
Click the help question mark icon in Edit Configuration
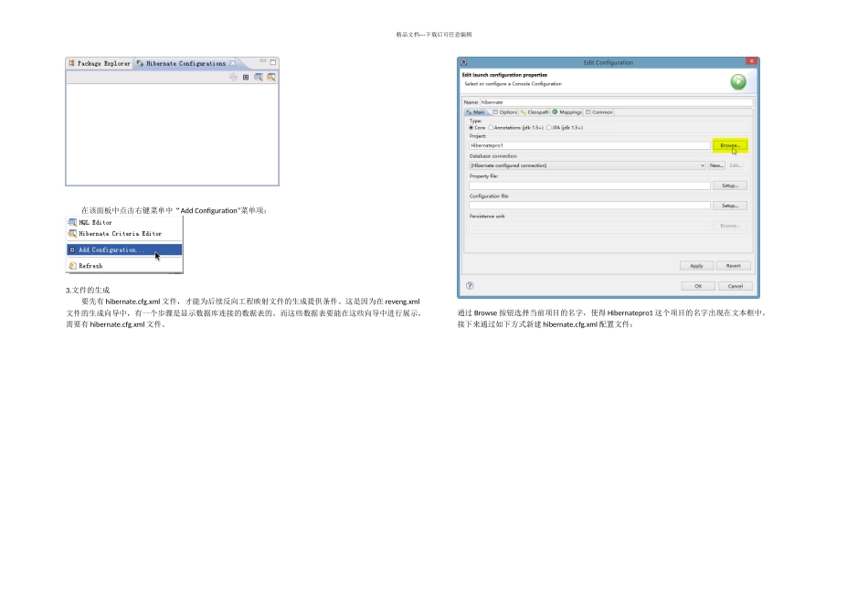tap(470, 286)
